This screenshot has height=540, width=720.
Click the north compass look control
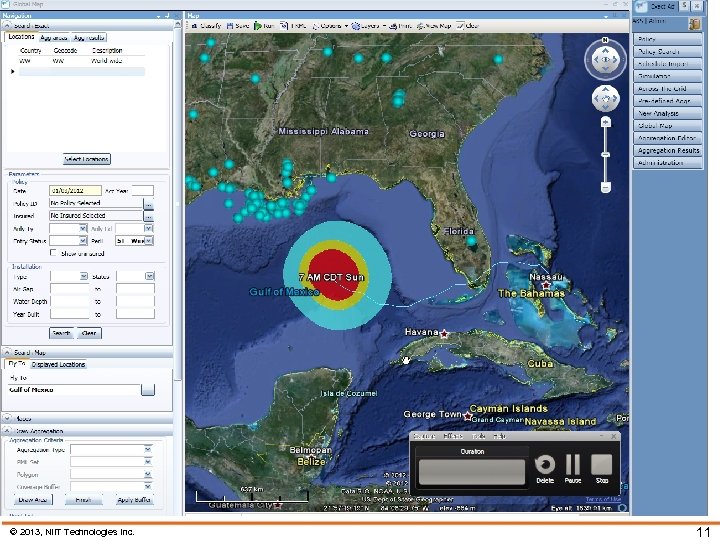605,60
